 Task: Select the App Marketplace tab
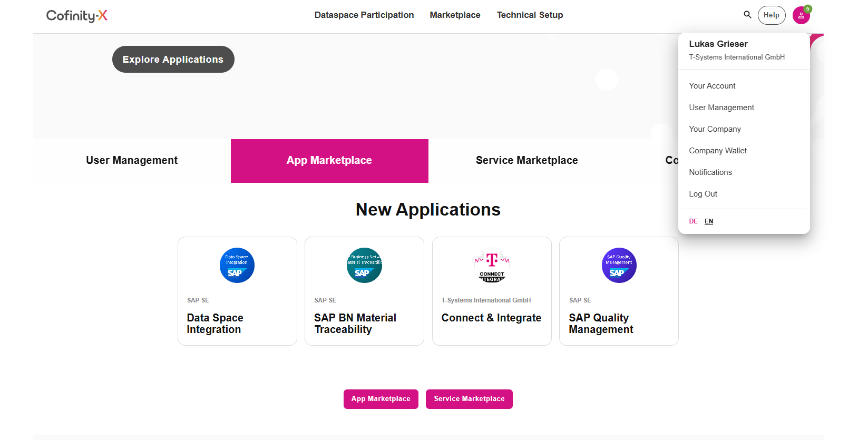[329, 161]
